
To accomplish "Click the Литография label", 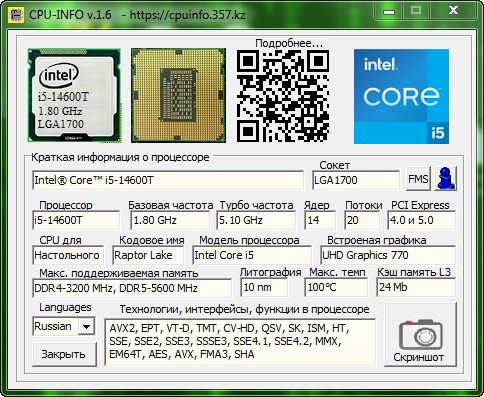I will click(x=271, y=272).
